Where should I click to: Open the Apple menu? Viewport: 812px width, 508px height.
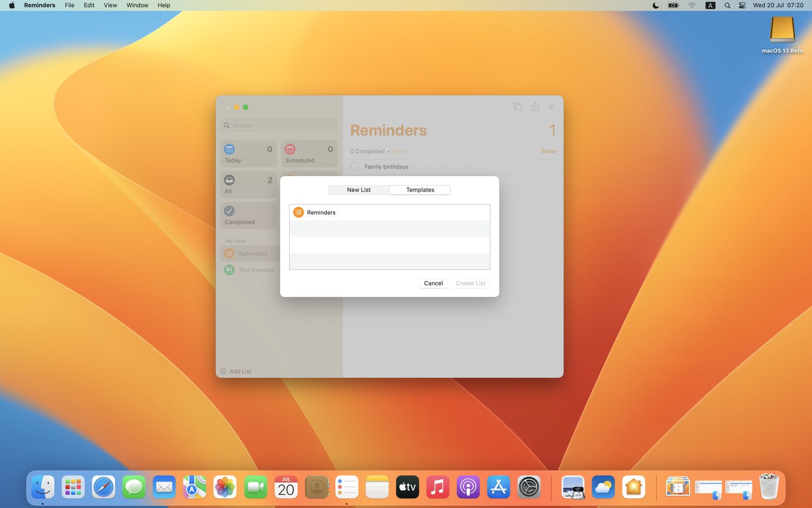pyautogui.click(x=12, y=5)
